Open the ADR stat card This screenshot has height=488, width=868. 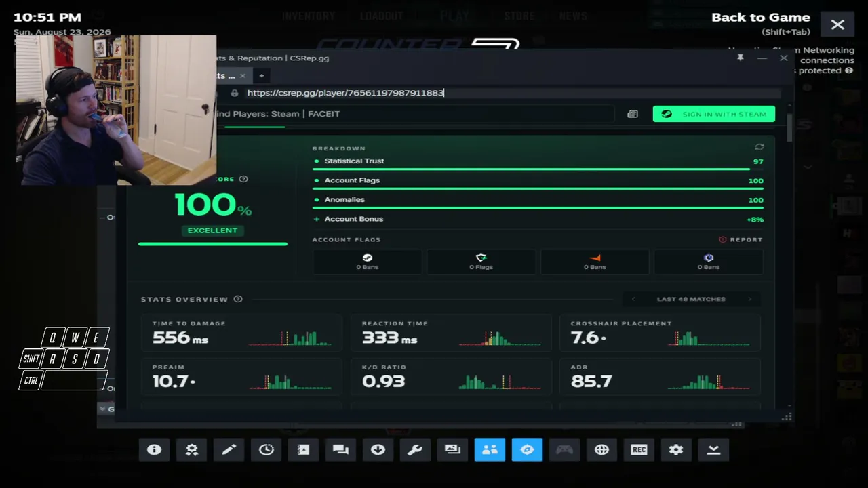pos(660,376)
